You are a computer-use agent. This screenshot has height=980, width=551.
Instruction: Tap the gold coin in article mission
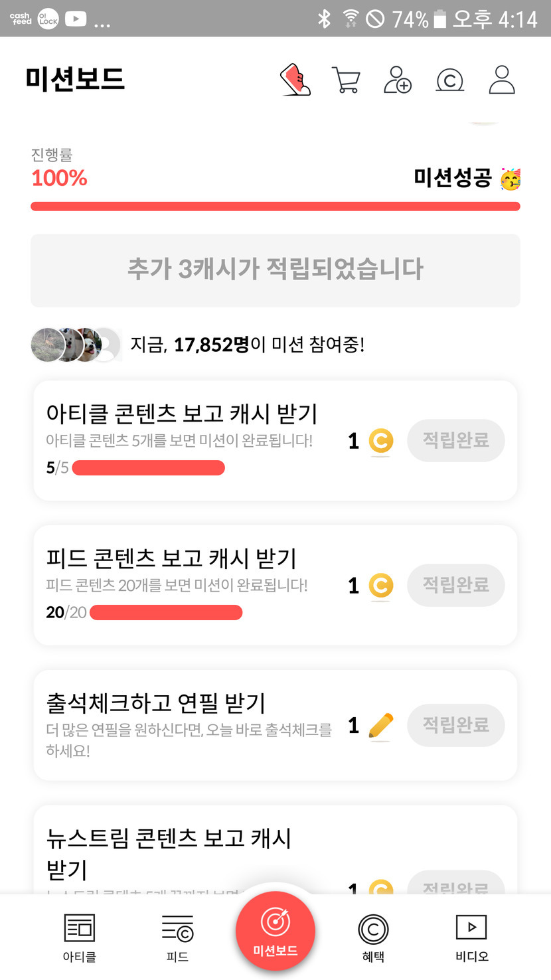380,441
